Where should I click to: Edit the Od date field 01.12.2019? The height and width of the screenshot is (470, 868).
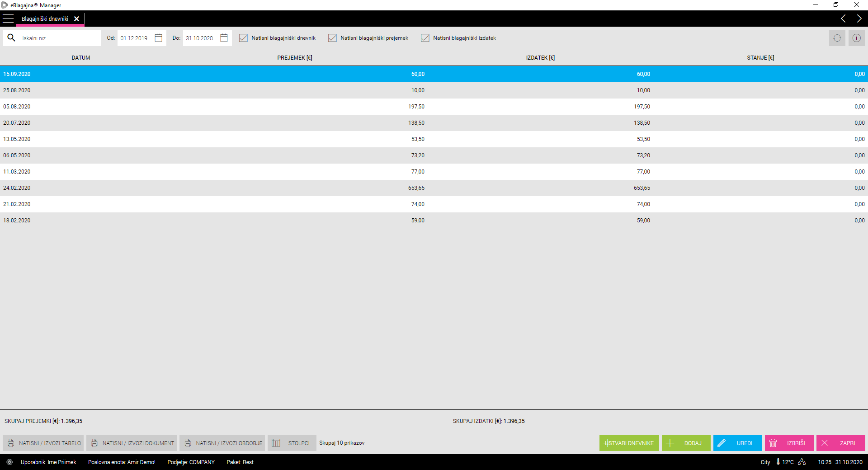135,38
